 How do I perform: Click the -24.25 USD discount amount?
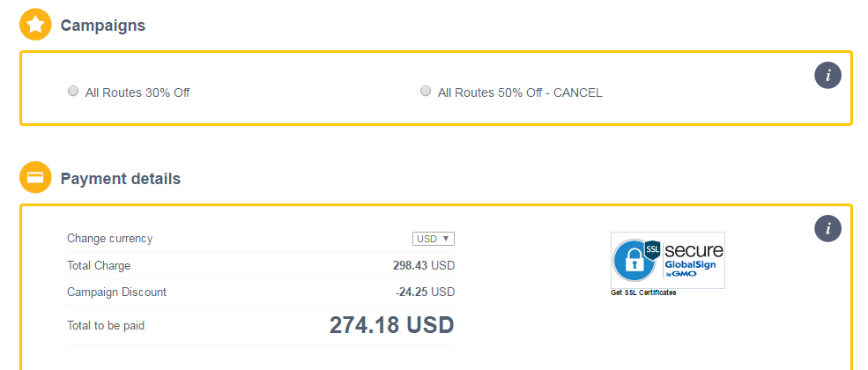click(426, 292)
